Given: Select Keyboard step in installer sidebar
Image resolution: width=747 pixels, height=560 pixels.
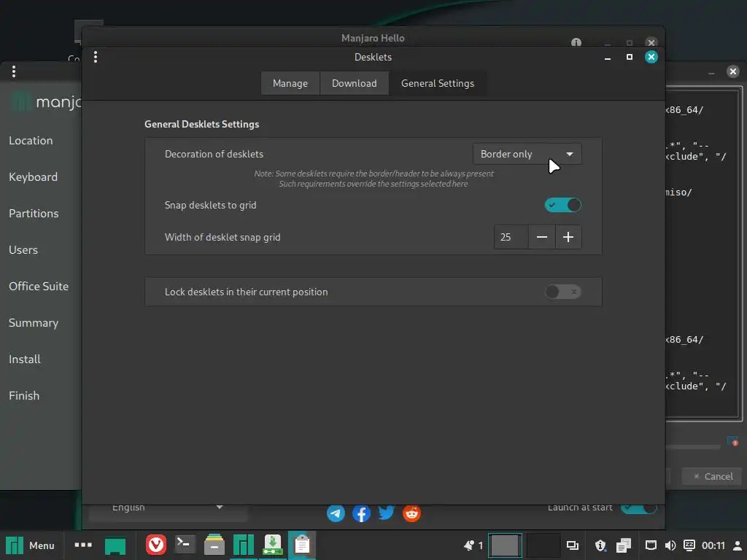Looking at the screenshot, I should point(34,177).
